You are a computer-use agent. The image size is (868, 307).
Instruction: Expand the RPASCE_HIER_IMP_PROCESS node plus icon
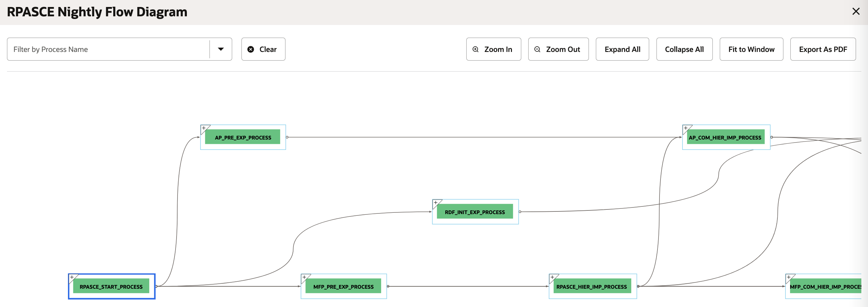(x=552, y=277)
